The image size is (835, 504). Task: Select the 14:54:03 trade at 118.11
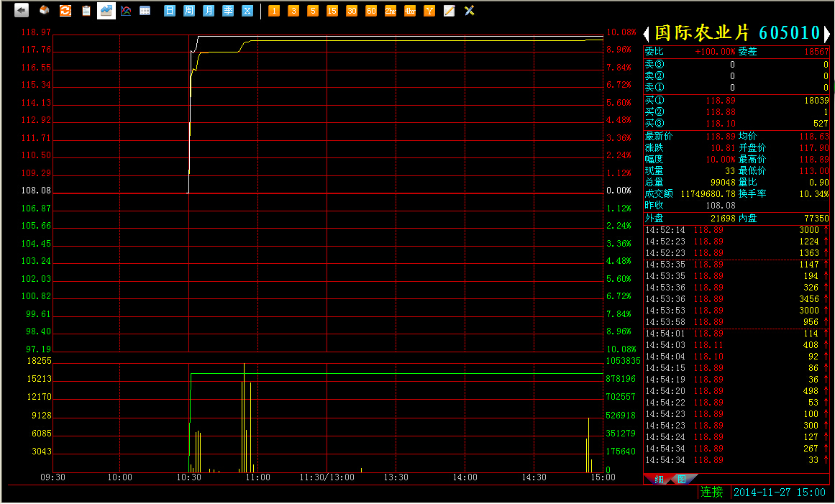(736, 345)
